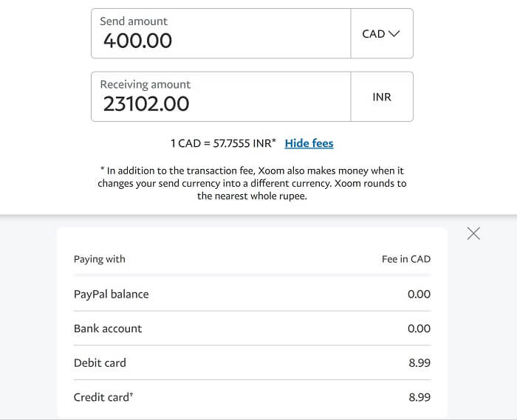The height and width of the screenshot is (420, 517).
Task: Click the Fee in CAD column header
Action: [x=405, y=259]
